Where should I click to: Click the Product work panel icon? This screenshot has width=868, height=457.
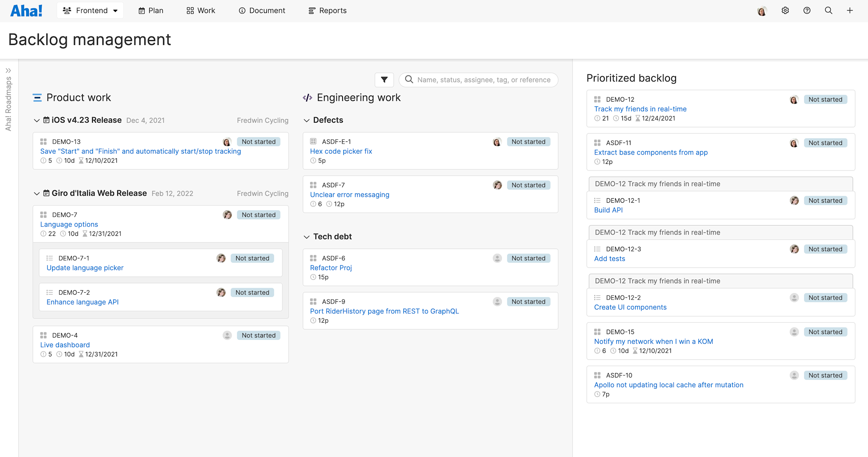[x=37, y=97]
